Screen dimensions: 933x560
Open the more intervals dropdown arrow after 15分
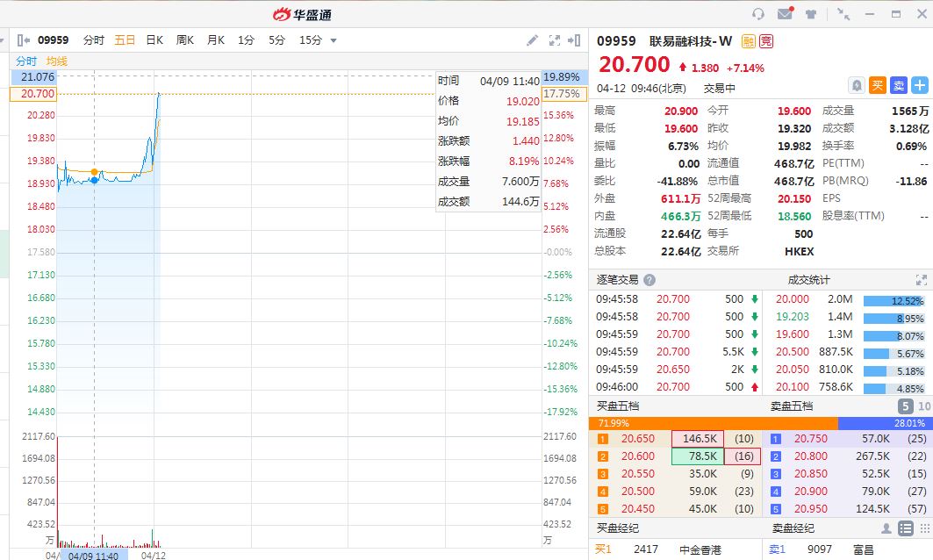click(334, 40)
